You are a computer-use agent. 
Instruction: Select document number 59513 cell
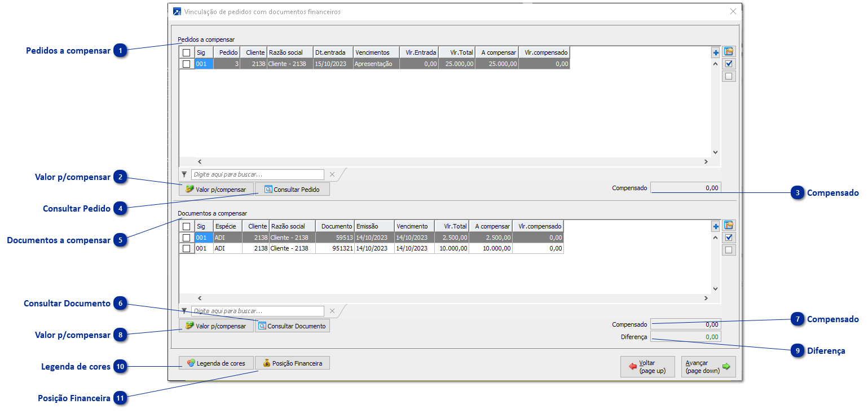click(335, 238)
